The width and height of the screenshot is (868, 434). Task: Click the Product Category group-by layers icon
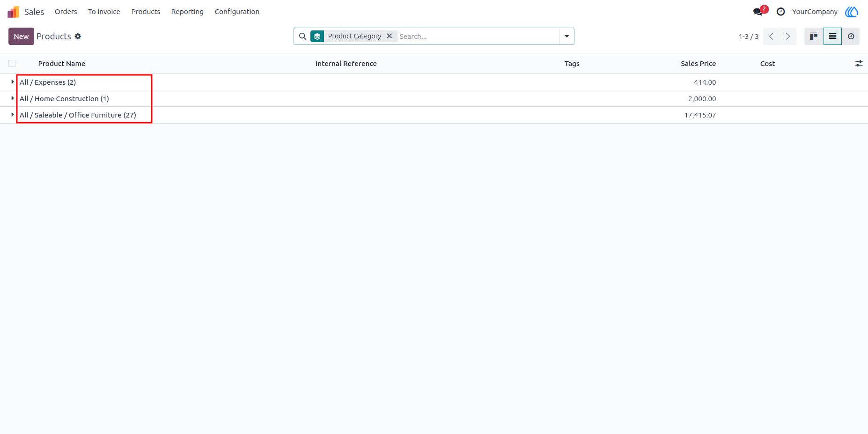point(317,36)
